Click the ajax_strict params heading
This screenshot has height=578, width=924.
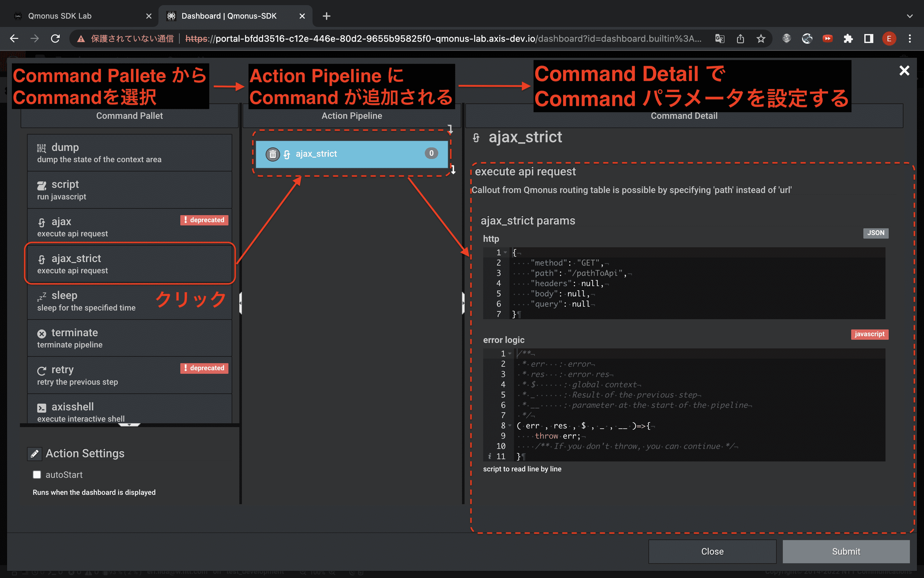(x=528, y=221)
